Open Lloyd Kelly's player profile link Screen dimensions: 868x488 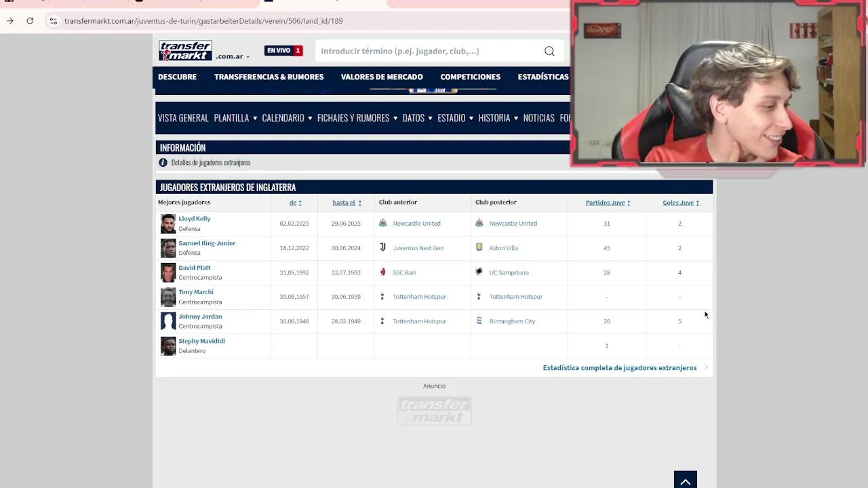tap(195, 219)
